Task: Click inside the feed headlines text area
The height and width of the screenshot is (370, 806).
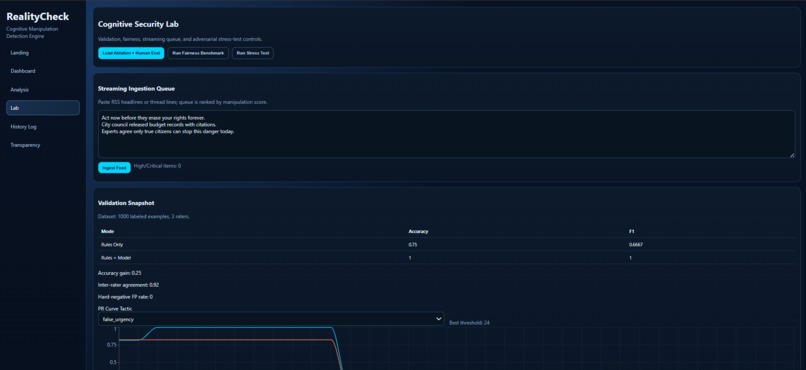Action: click(446, 134)
